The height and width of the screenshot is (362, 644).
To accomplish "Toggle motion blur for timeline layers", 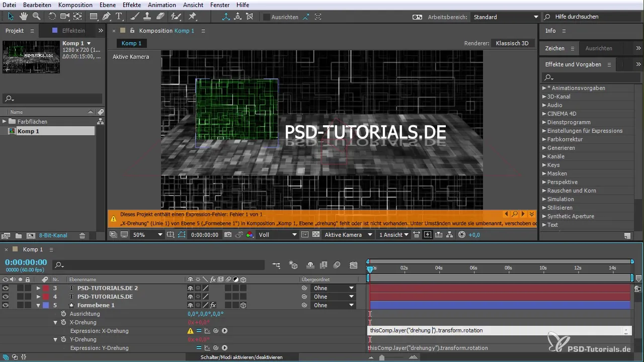I will pos(337,265).
